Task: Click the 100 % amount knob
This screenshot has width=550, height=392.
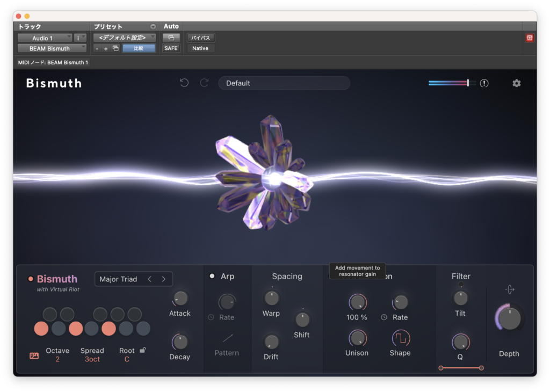Action: coord(357,302)
